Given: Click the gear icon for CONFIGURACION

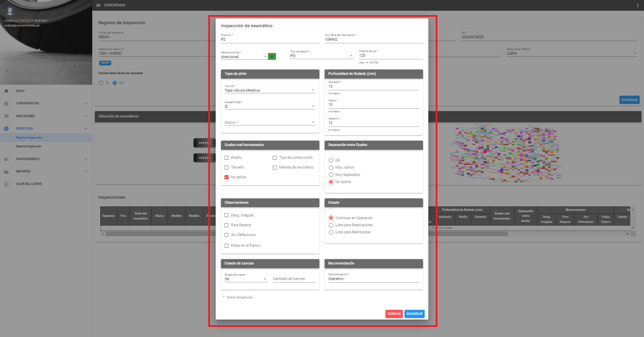Looking at the screenshot, I should (x=6, y=104).
